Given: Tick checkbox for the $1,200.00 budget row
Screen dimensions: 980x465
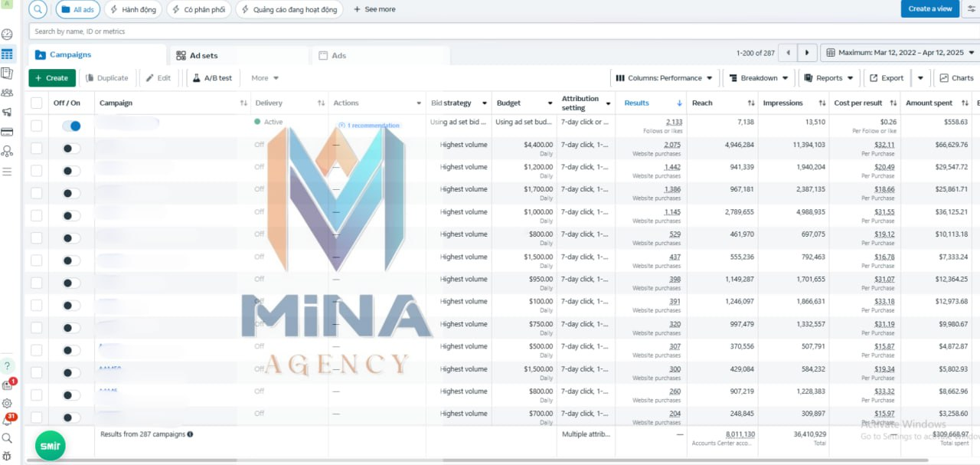Looking at the screenshot, I should pyautogui.click(x=36, y=171).
